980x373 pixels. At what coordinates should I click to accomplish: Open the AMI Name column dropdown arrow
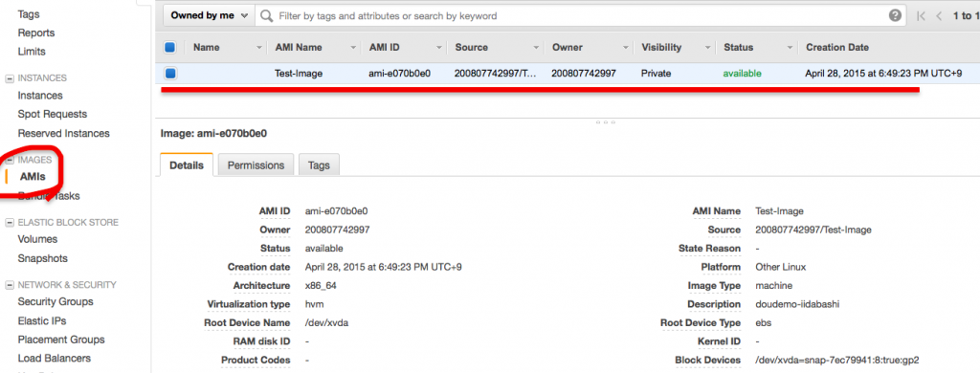click(354, 48)
